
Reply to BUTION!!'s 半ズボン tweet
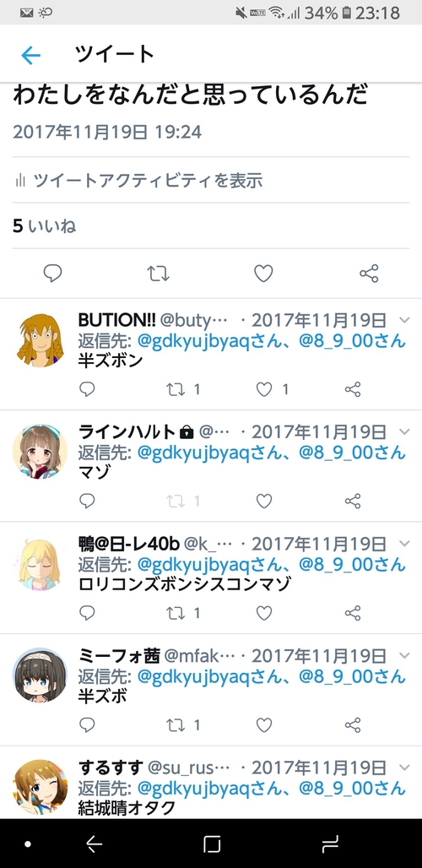(88, 389)
